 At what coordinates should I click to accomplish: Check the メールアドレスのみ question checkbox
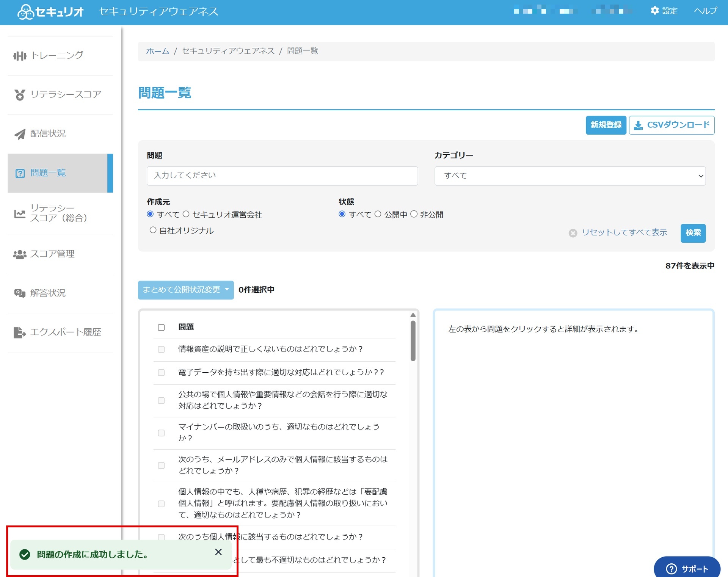[161, 466]
